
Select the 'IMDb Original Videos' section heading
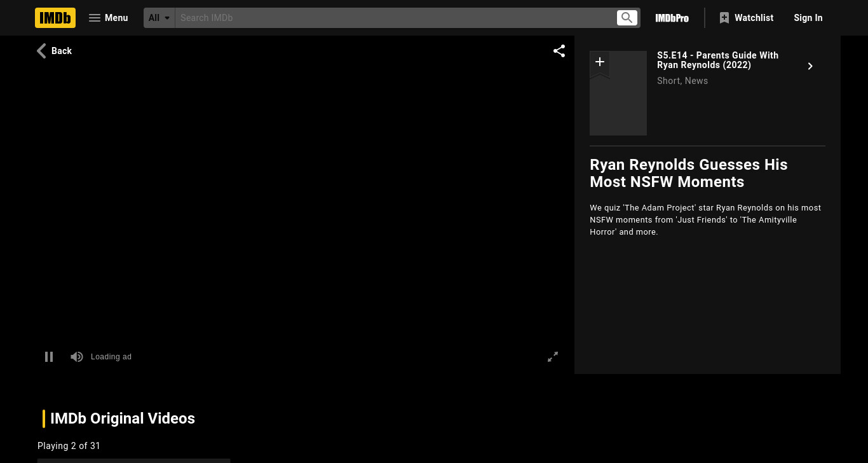[x=123, y=418]
